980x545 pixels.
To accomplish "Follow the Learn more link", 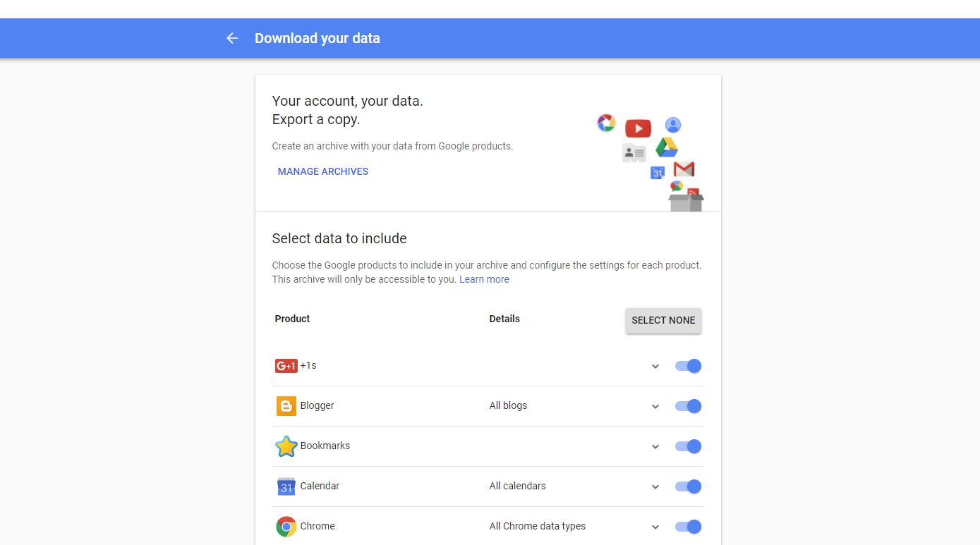I will (484, 279).
